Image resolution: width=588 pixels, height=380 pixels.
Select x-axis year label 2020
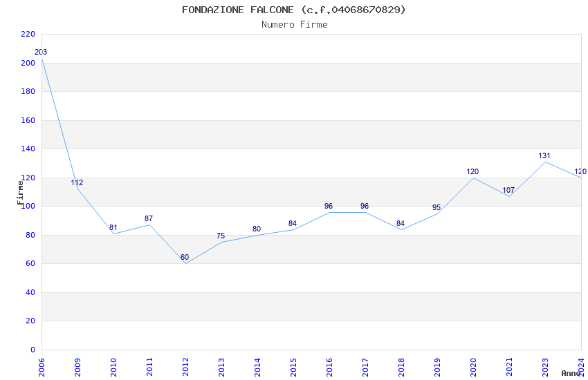click(x=473, y=368)
